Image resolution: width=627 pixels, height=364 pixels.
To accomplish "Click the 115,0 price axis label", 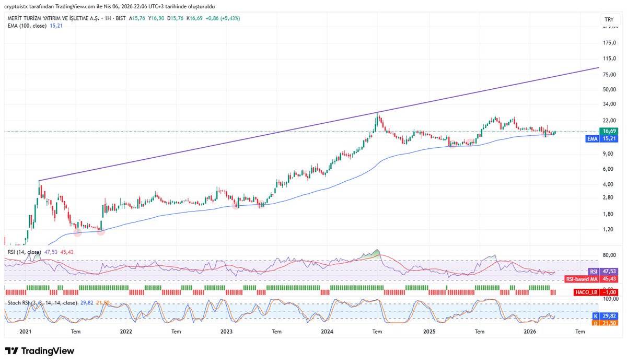I will (609, 58).
